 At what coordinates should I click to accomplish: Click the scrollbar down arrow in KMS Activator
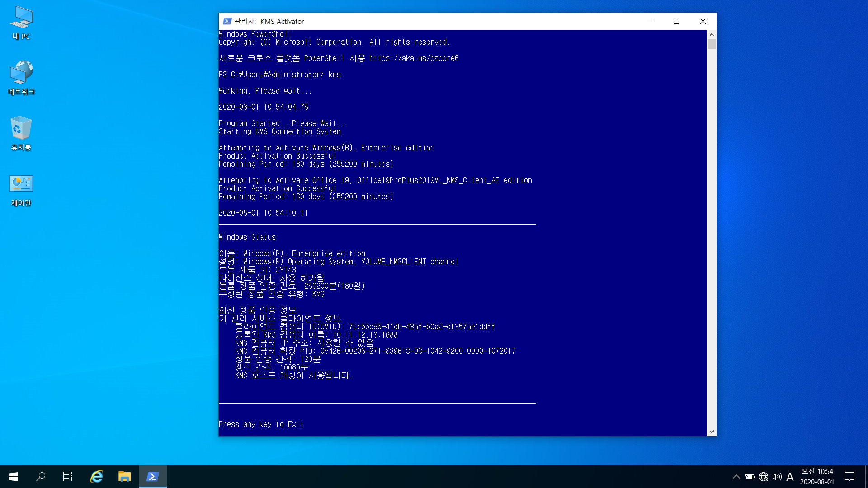(712, 432)
